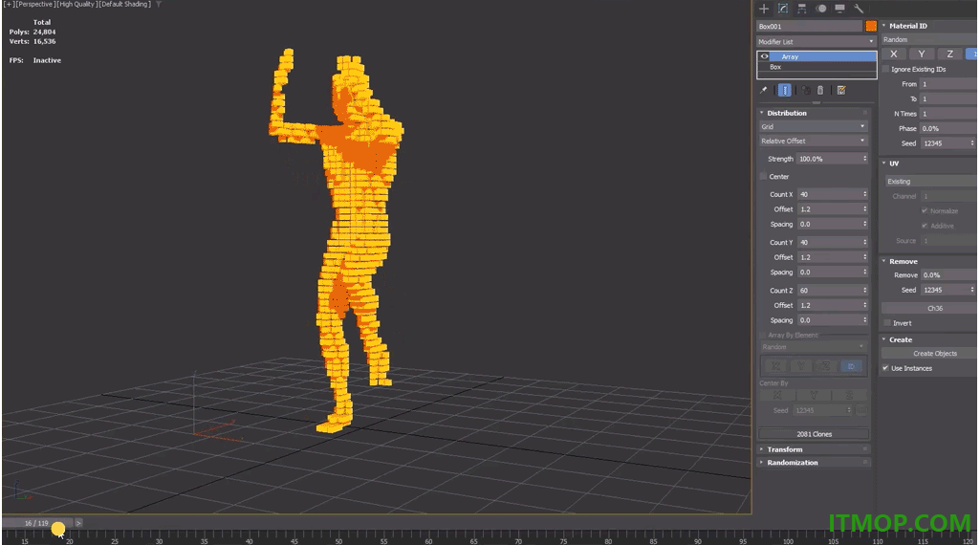980x545 pixels.
Task: Enable the Invert checkbox
Action: (887, 323)
